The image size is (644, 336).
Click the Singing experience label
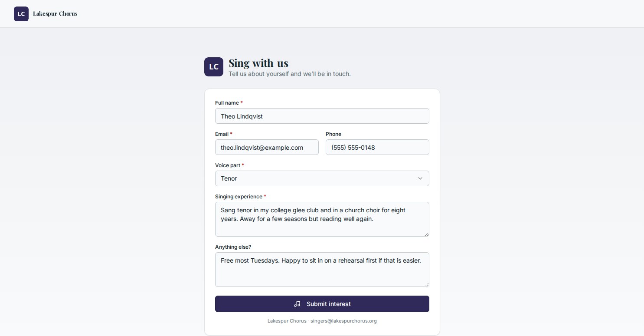[x=239, y=197]
